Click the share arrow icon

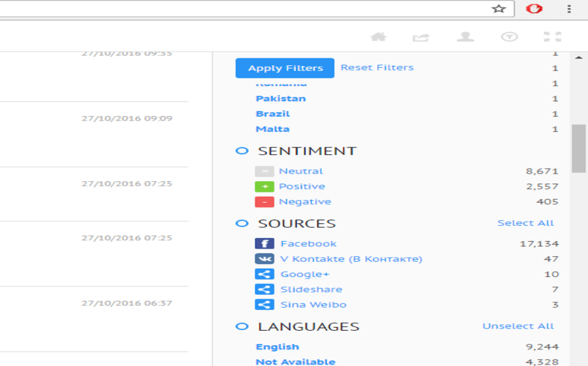click(421, 38)
